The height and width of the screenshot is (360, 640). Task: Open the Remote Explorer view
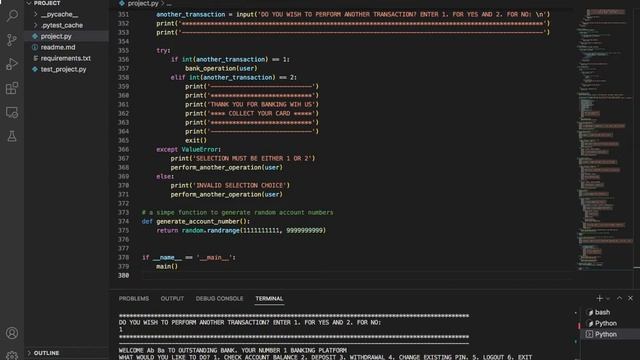pos(12,112)
